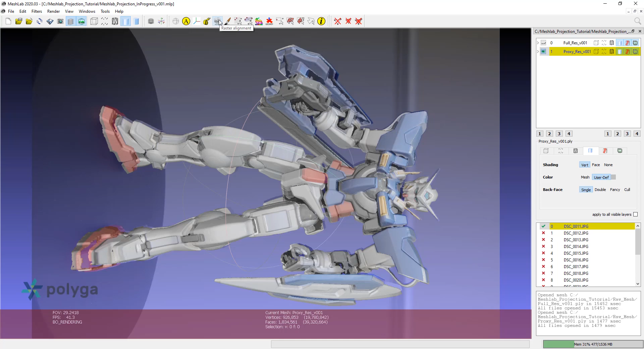
Task: Click the search magnifier icon top right
Action: pos(638,21)
